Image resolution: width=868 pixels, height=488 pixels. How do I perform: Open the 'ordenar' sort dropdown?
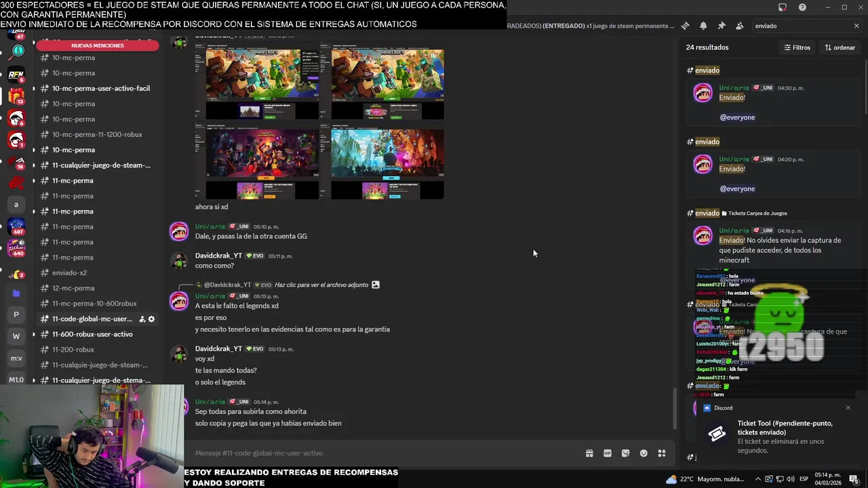click(x=840, y=47)
